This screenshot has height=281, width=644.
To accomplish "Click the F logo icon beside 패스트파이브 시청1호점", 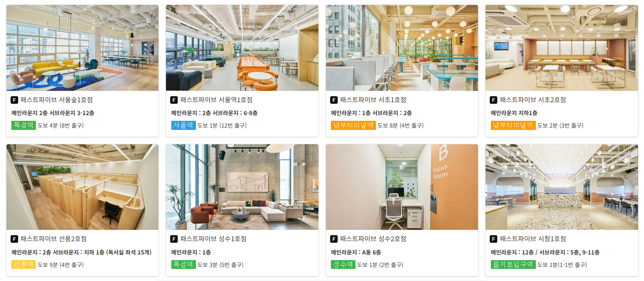I will click(493, 239).
